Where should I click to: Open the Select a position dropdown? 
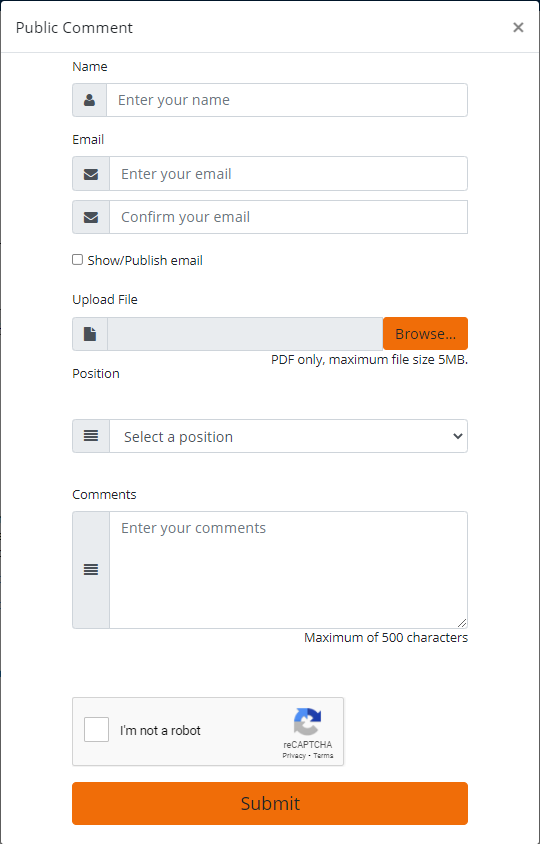coord(289,436)
